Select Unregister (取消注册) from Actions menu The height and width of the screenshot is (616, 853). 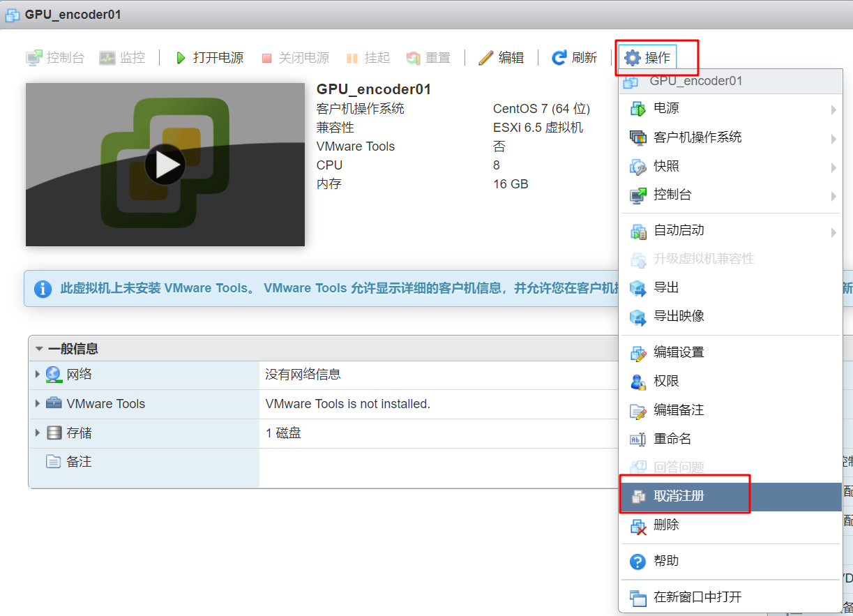click(x=731, y=497)
